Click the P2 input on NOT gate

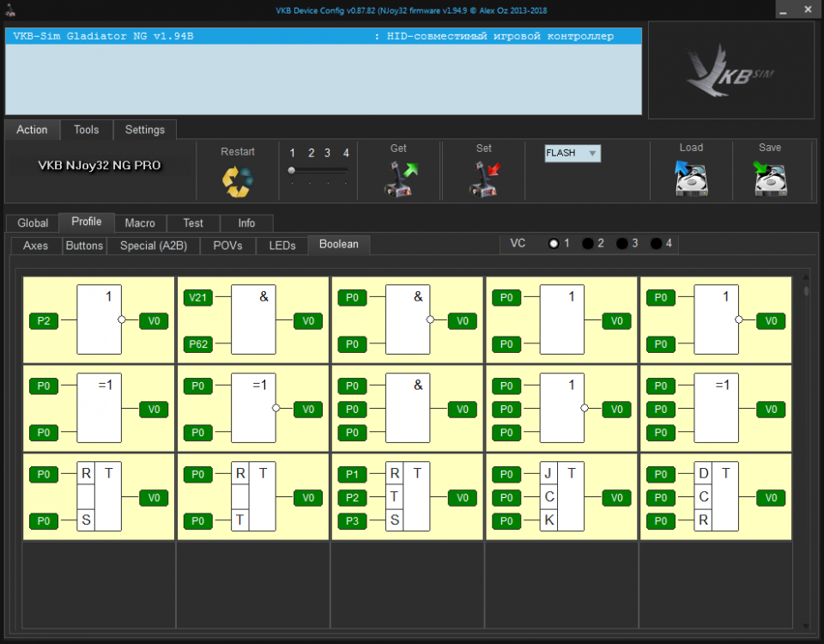(x=44, y=321)
